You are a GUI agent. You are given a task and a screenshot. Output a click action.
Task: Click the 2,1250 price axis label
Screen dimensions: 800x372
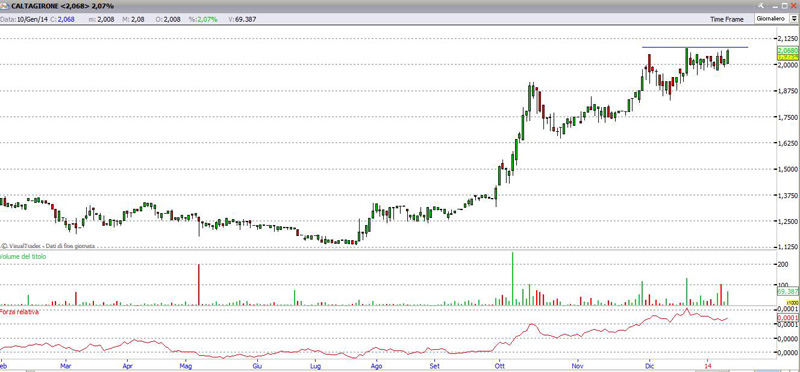(787, 39)
